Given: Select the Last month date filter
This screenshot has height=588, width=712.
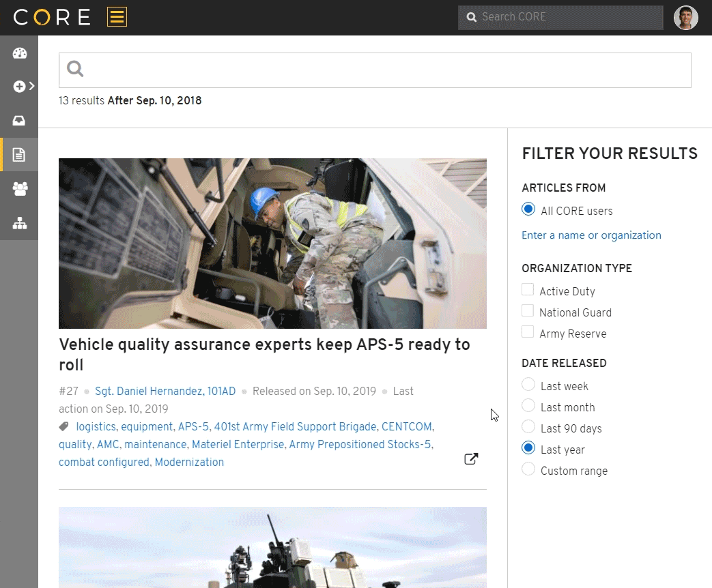Looking at the screenshot, I should (x=528, y=405).
